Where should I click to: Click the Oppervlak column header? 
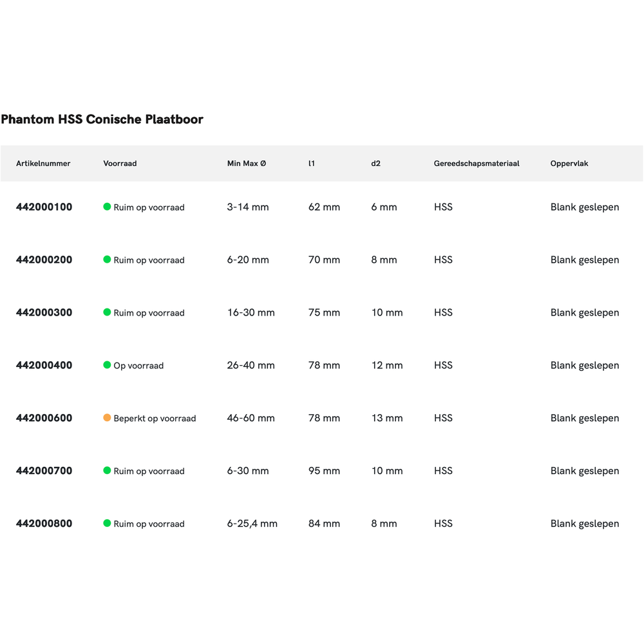click(569, 164)
